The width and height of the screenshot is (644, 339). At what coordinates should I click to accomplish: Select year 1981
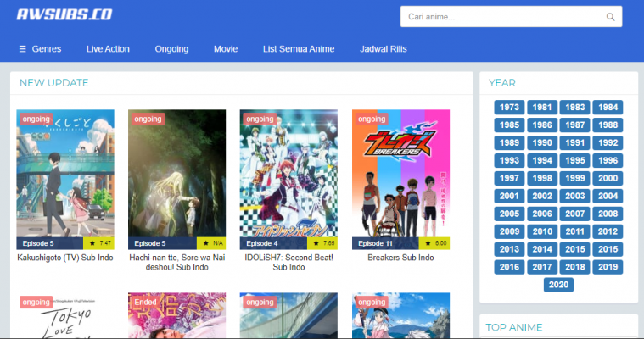click(542, 107)
